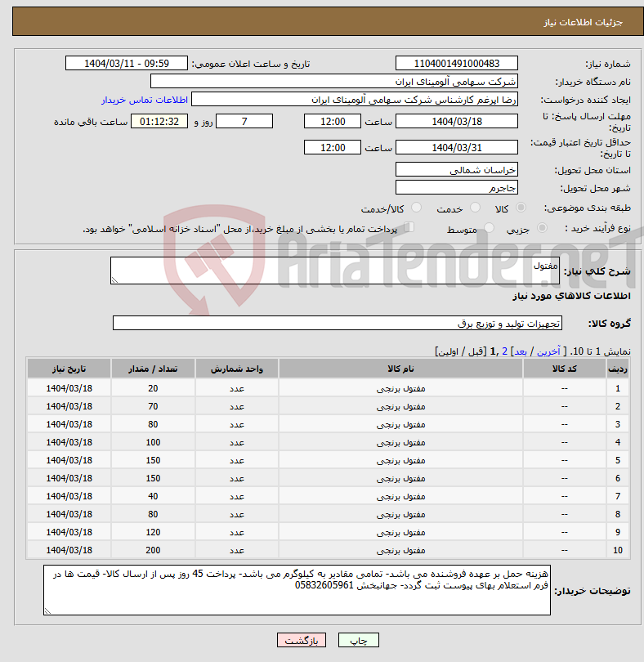Screen dimensions: 644x662
Task: Click the need number field 1104001491000483
Action: [457, 63]
